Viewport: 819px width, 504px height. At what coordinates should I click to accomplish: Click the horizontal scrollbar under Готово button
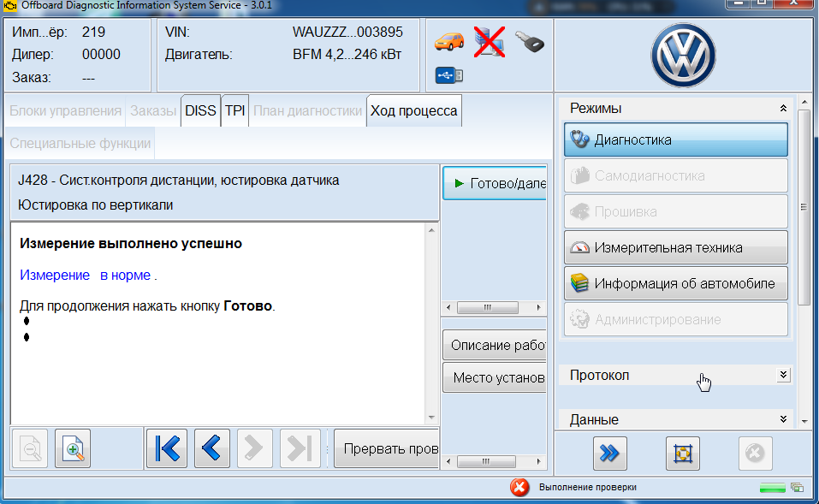[494, 307]
